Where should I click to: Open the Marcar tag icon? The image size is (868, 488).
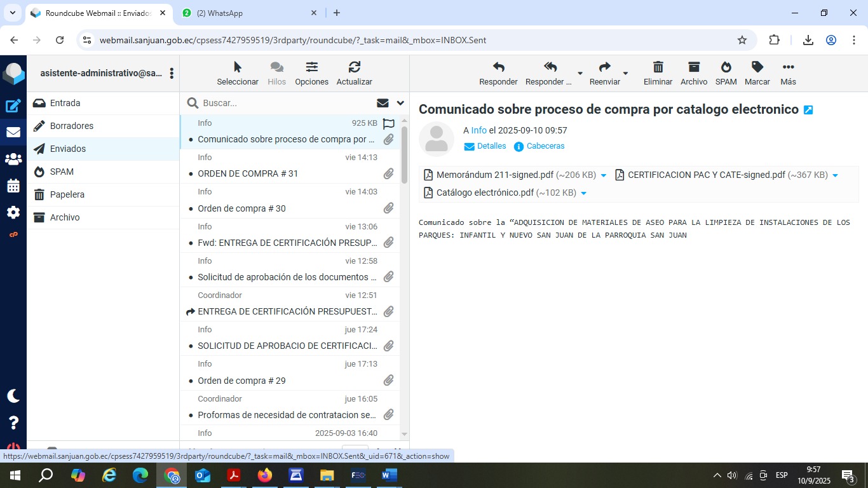pyautogui.click(x=757, y=67)
